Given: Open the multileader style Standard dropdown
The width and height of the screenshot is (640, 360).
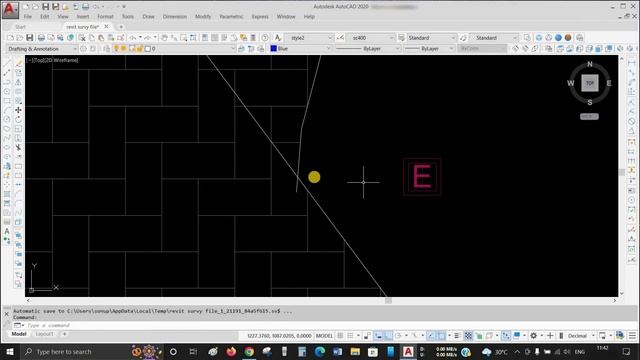Looking at the screenshot, I should tap(493, 38).
